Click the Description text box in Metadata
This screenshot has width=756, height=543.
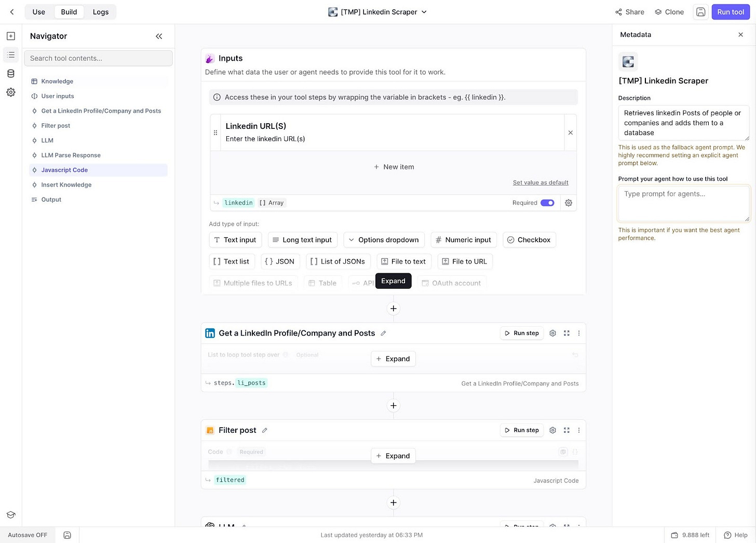683,123
